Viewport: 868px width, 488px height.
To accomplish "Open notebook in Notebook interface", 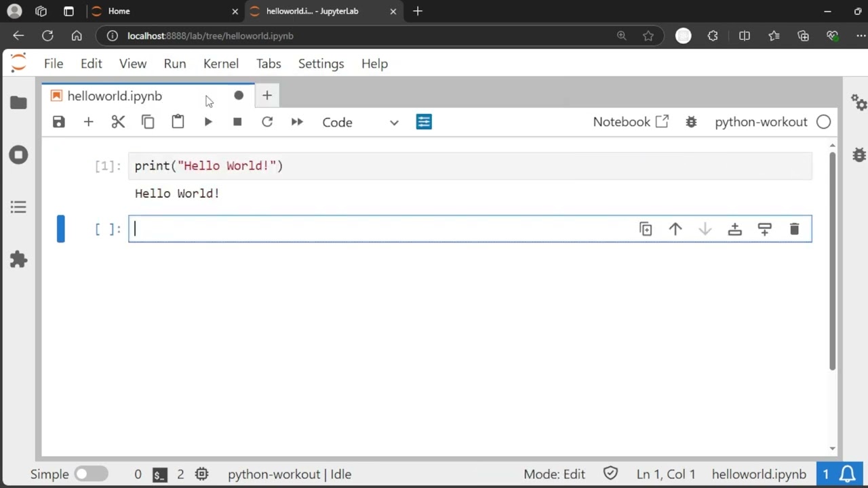I will click(631, 122).
